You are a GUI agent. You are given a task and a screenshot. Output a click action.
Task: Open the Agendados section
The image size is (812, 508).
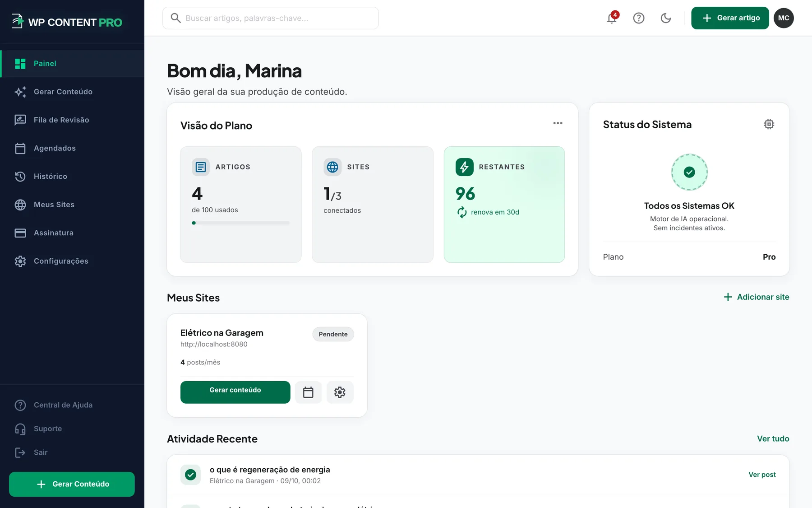(72, 148)
